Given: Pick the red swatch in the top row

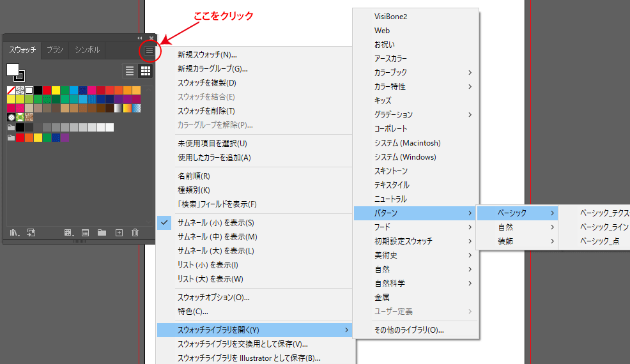Looking at the screenshot, I should click(x=47, y=90).
